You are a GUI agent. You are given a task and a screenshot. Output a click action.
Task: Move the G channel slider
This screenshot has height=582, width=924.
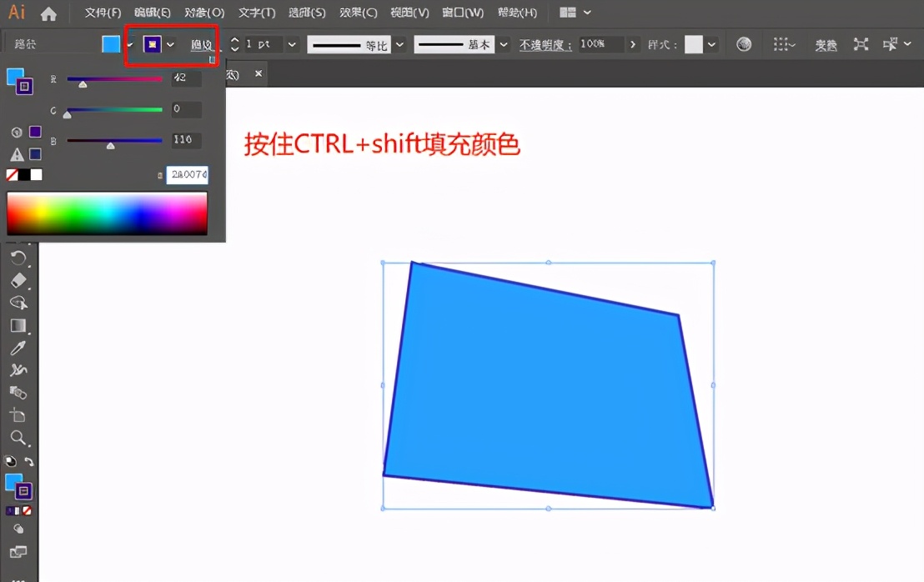[68, 115]
